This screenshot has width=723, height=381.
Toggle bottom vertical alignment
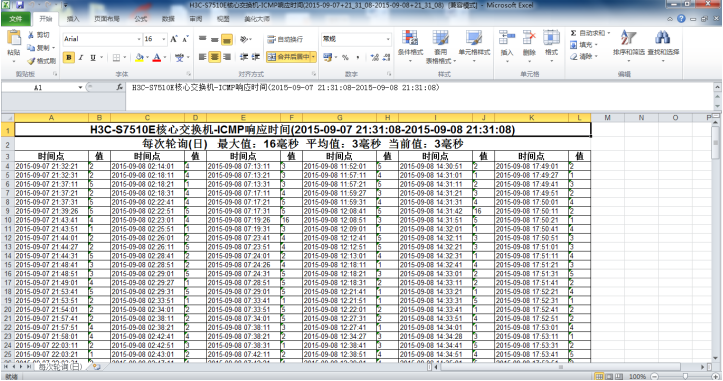point(226,40)
